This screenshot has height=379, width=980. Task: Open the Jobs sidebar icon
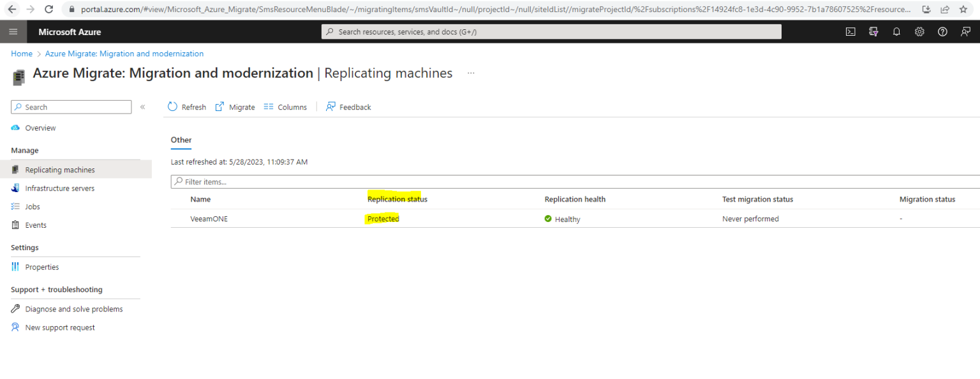pyautogui.click(x=16, y=206)
